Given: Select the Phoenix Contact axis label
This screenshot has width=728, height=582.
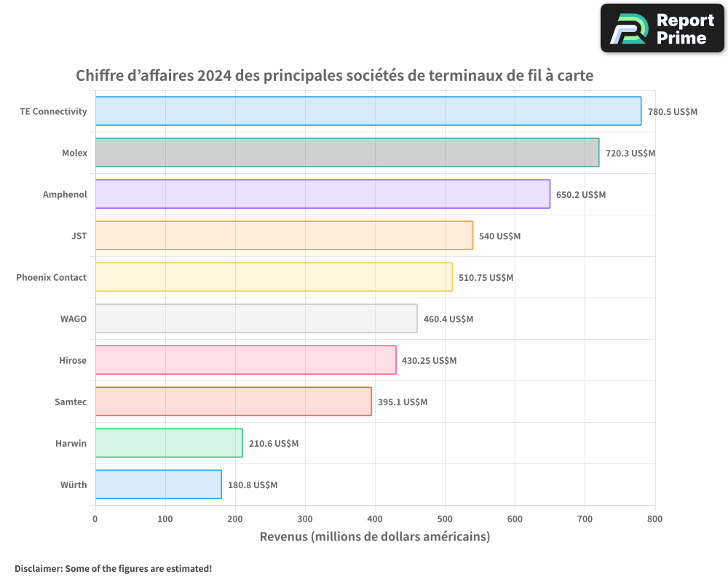Looking at the screenshot, I should [51, 277].
